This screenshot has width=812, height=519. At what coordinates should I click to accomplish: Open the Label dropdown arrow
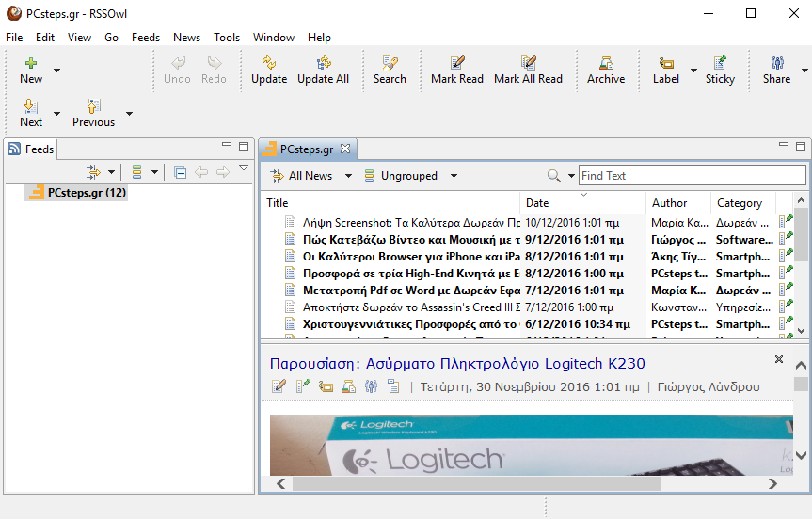[x=693, y=70]
